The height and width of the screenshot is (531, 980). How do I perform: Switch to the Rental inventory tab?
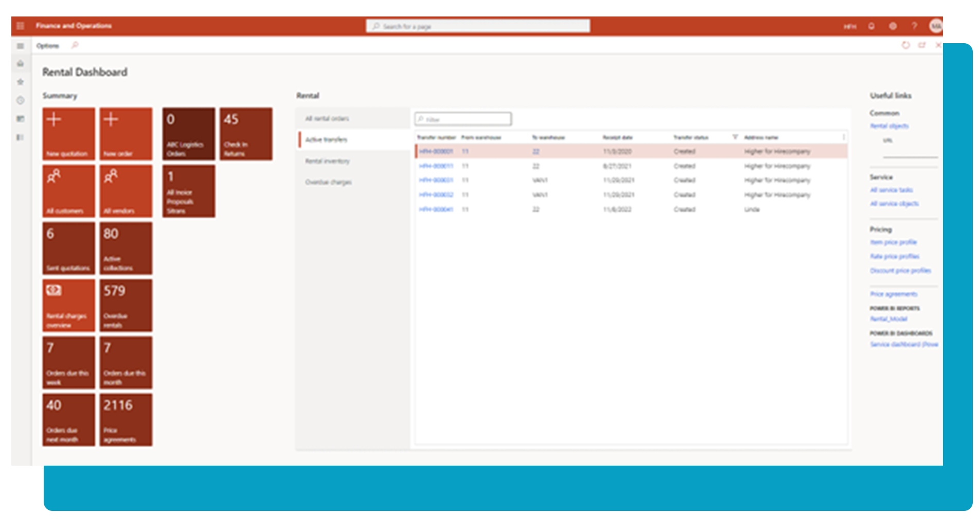coord(328,161)
